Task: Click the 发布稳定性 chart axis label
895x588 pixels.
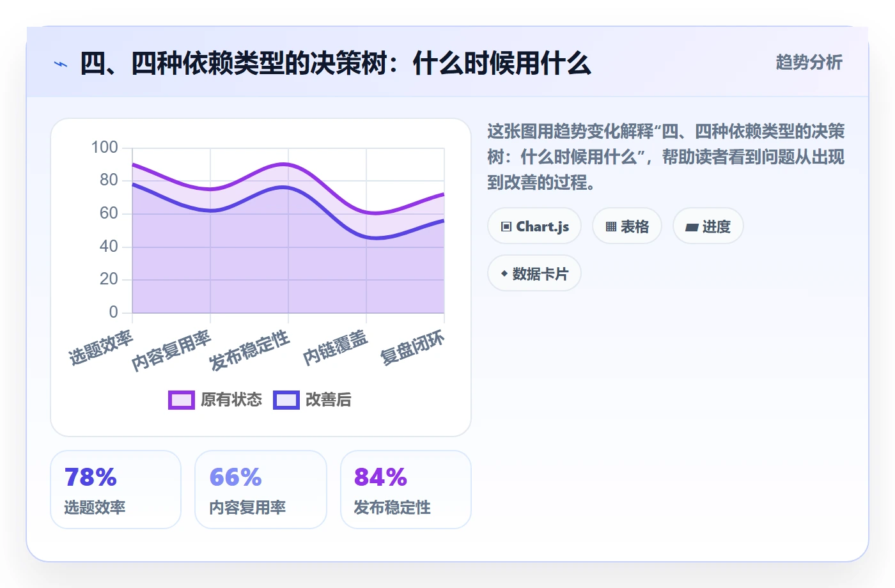Action: click(x=249, y=350)
